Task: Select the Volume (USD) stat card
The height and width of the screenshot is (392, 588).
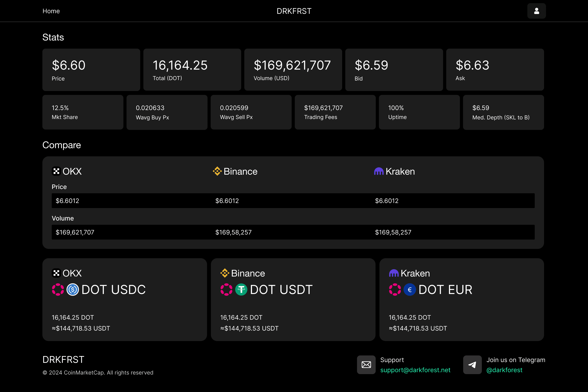Action: coord(293,70)
